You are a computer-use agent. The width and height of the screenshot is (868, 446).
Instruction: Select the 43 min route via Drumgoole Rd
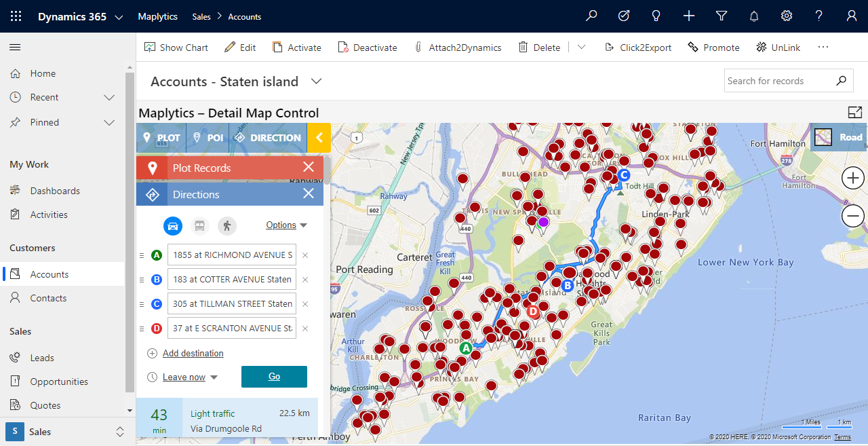click(227, 417)
